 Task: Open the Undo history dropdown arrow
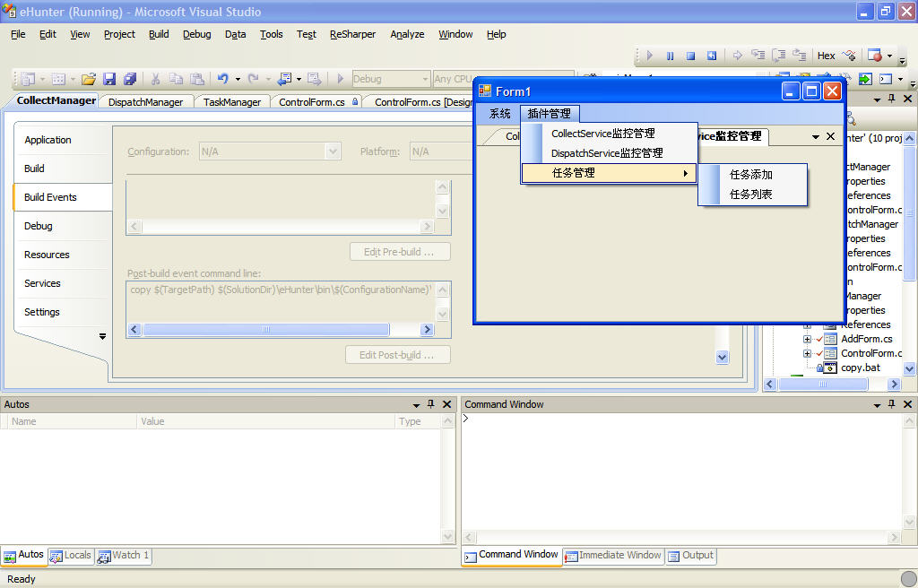(x=238, y=79)
